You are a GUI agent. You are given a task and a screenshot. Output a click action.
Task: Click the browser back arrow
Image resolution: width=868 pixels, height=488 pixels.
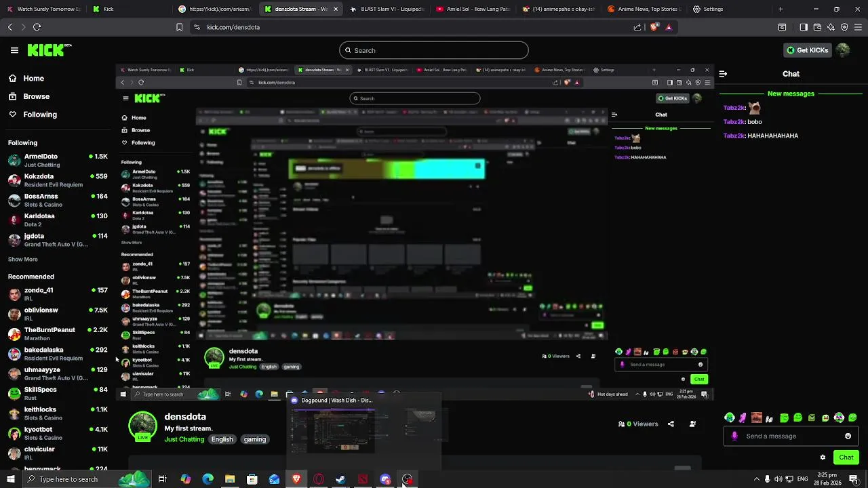coord(9,27)
